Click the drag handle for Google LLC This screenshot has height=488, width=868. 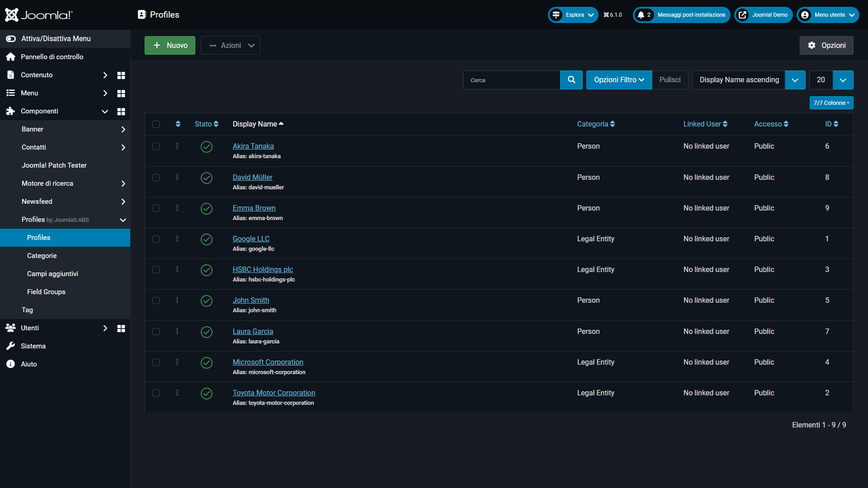(x=177, y=239)
